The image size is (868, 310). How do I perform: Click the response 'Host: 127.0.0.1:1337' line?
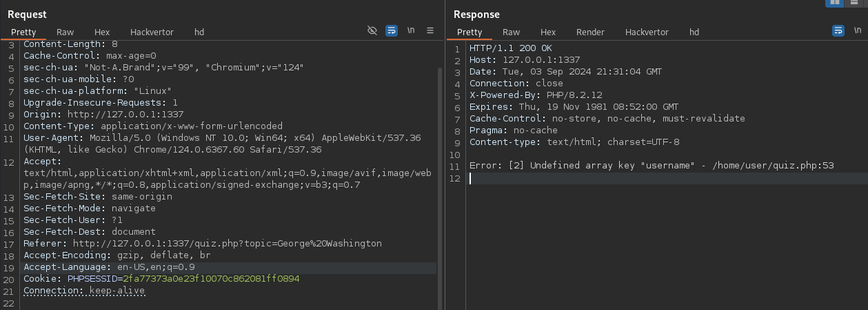pyautogui.click(x=525, y=59)
